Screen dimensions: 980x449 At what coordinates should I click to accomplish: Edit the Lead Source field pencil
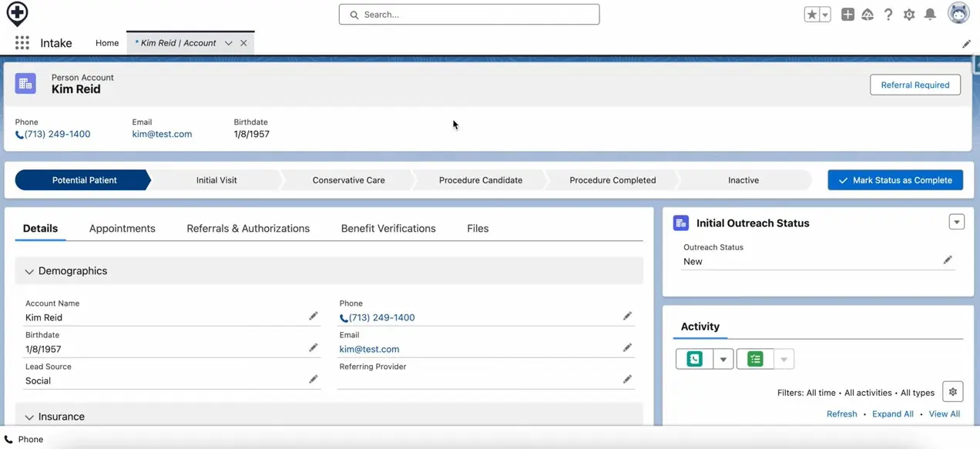click(313, 380)
